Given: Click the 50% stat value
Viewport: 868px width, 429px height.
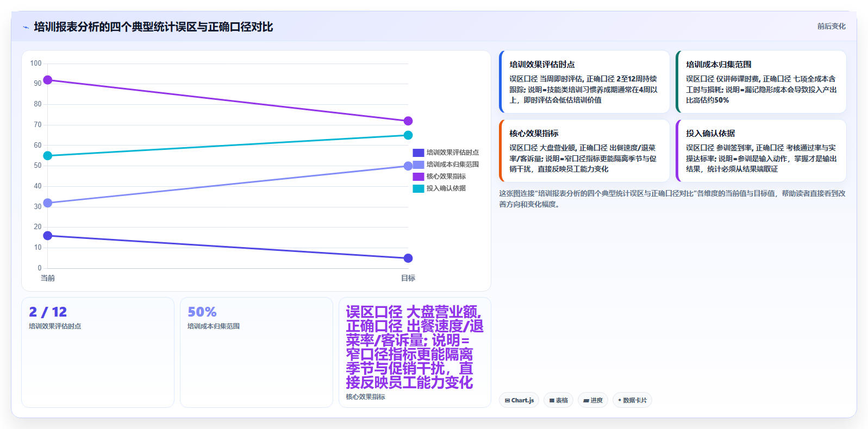Looking at the screenshot, I should point(202,312).
